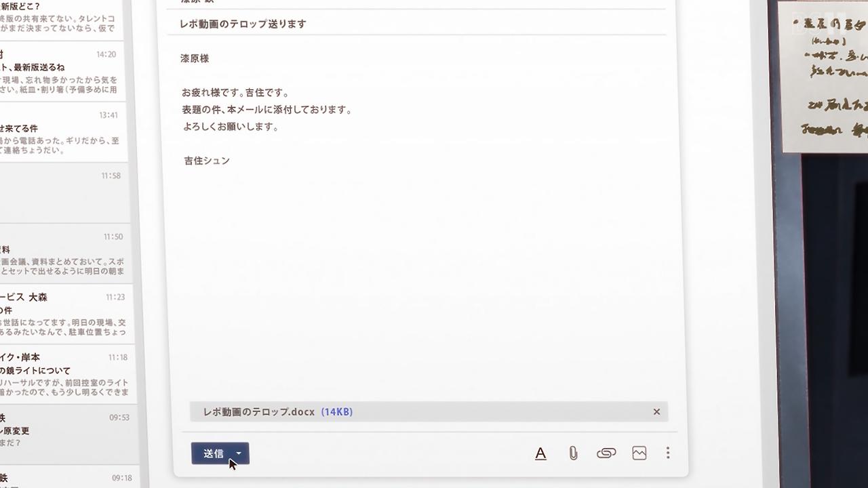Open text formatting options icon
This screenshot has height=488, width=868.
pos(540,453)
